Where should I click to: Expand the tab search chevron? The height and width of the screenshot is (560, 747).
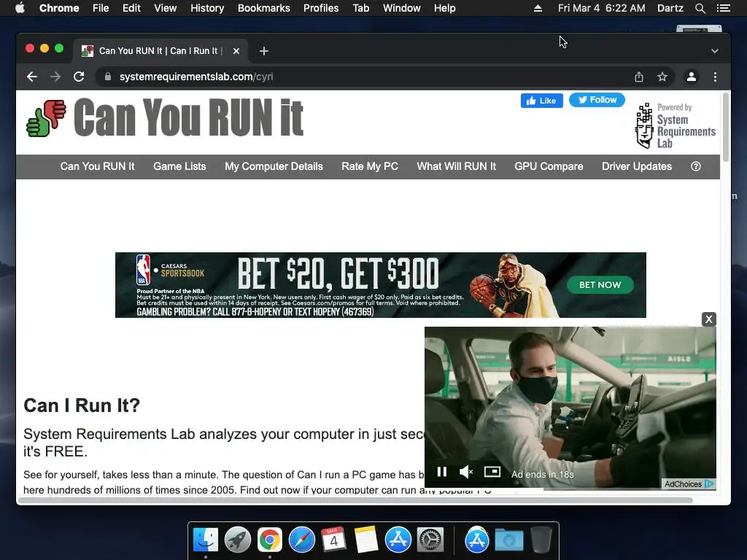715,51
